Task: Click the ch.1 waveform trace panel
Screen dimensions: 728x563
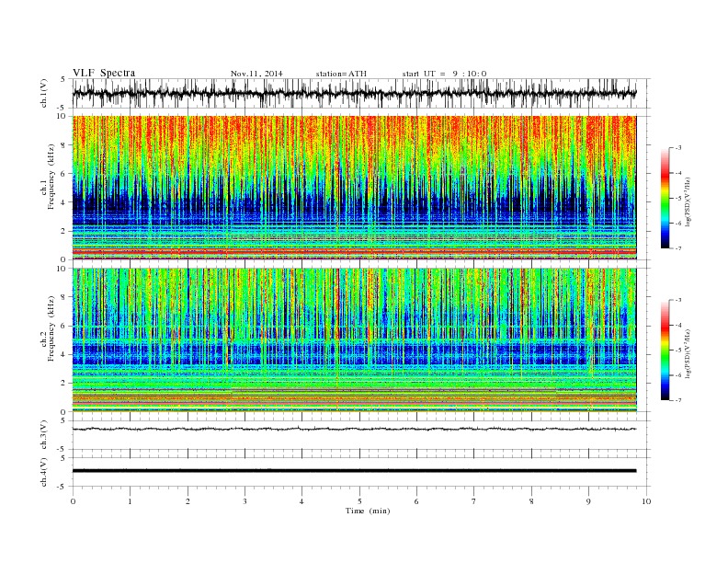Action: [x=361, y=93]
